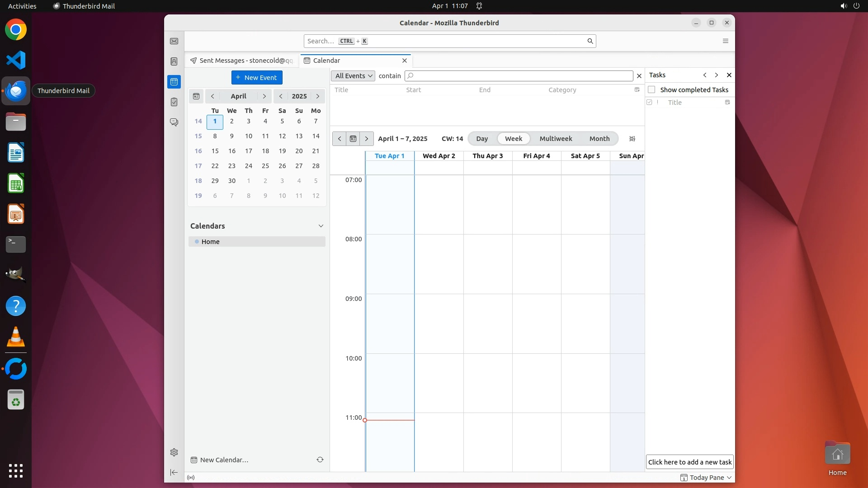Toggle the Home calendar color dot visibility
Viewport: 868px width, 488px height.
pos(197,242)
